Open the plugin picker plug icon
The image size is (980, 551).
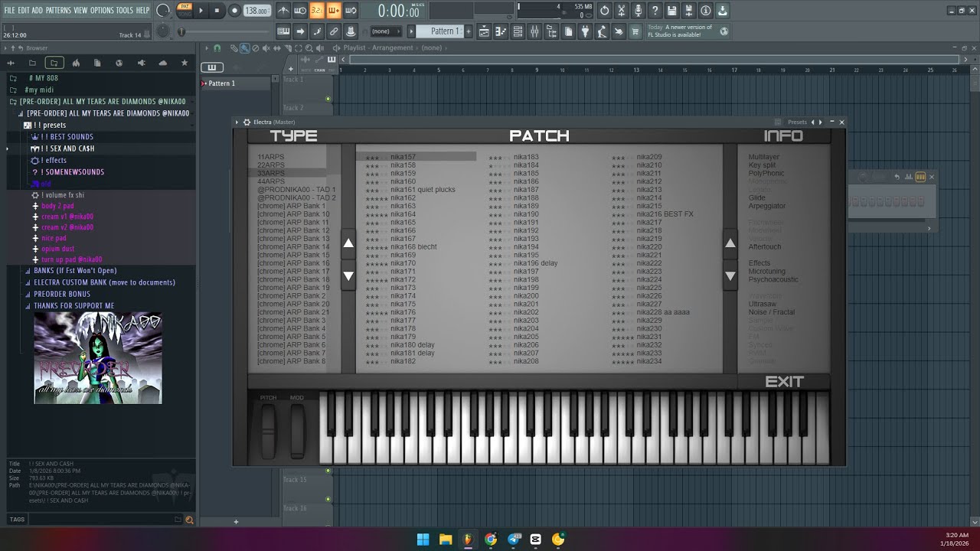pyautogui.click(x=585, y=31)
